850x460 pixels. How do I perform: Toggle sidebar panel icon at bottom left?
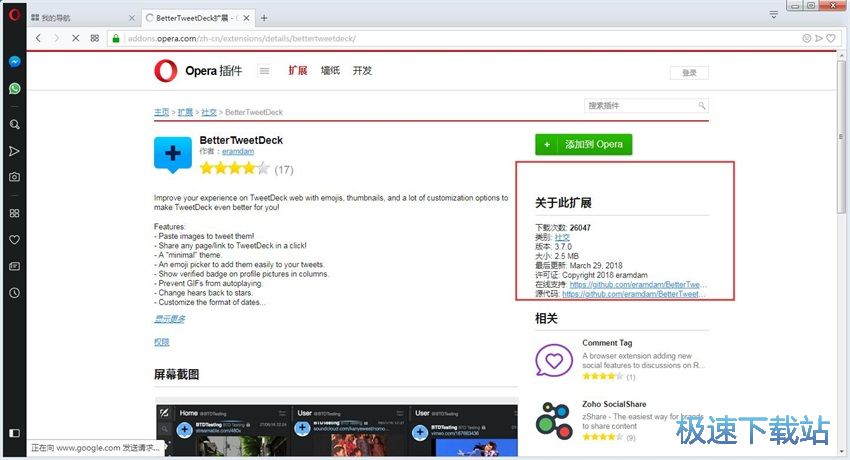15,433
